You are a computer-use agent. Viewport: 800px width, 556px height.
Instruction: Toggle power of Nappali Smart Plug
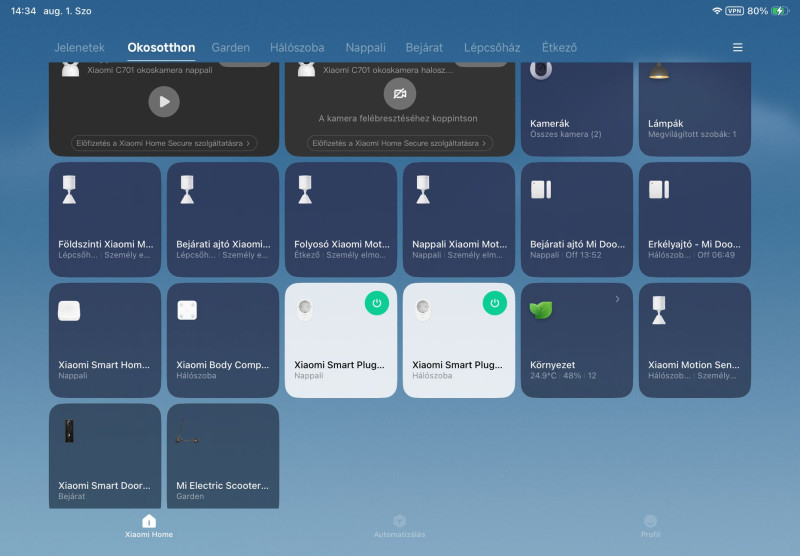coord(377,303)
